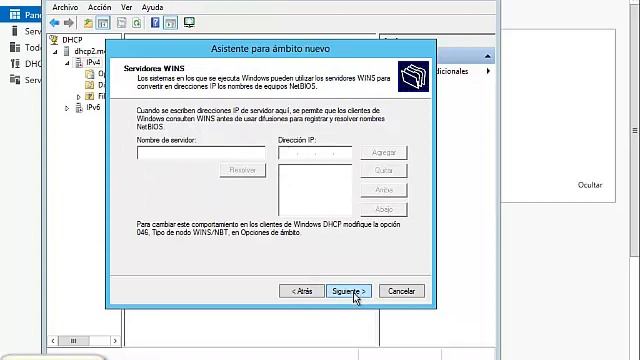Open the Ayuda menu
The image size is (640, 360).
(152, 7)
